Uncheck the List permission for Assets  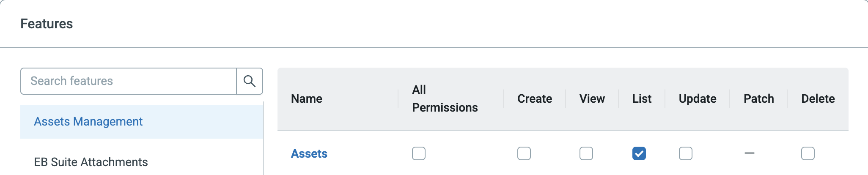(x=639, y=153)
